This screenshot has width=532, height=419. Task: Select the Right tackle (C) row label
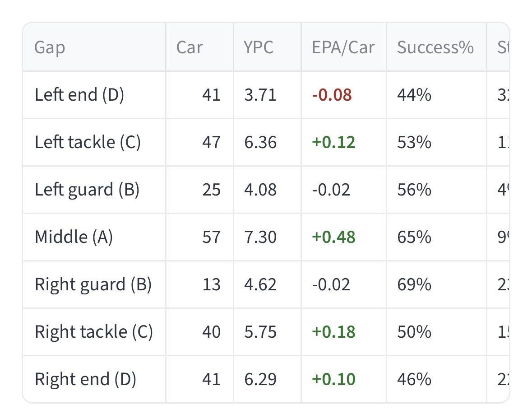pyautogui.click(x=94, y=332)
